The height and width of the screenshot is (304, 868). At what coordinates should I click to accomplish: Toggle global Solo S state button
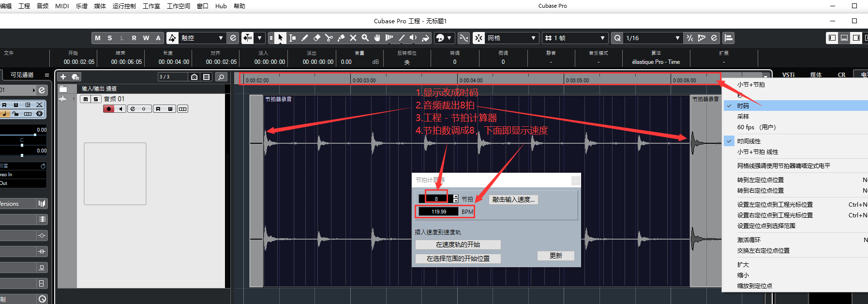(x=110, y=38)
